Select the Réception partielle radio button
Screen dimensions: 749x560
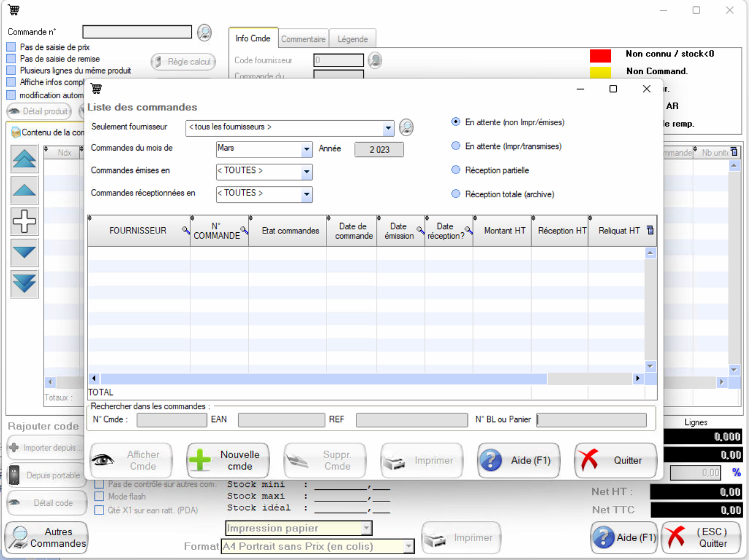pyautogui.click(x=456, y=170)
